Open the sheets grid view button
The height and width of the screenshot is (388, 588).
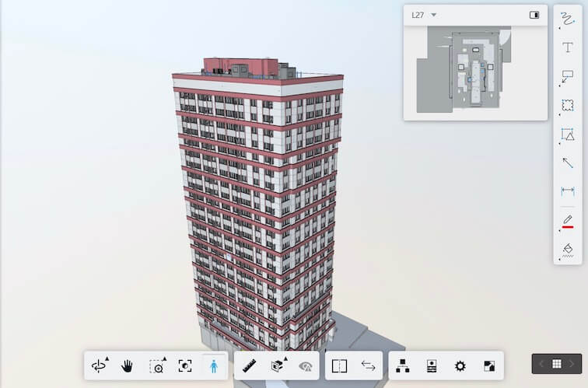(x=557, y=364)
